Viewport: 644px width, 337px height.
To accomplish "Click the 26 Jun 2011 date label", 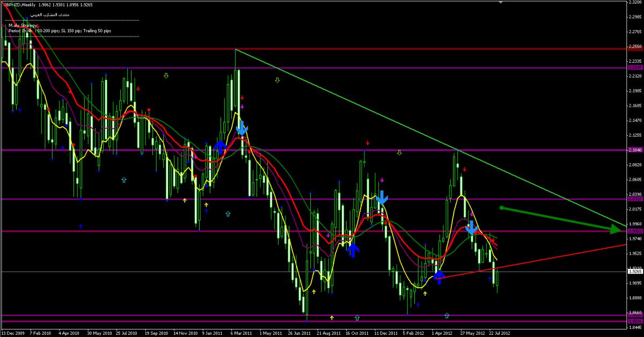I will click(301, 333).
